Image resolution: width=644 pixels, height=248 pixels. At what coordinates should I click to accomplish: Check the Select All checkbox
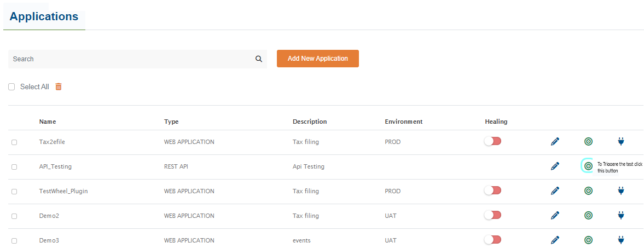tap(11, 87)
